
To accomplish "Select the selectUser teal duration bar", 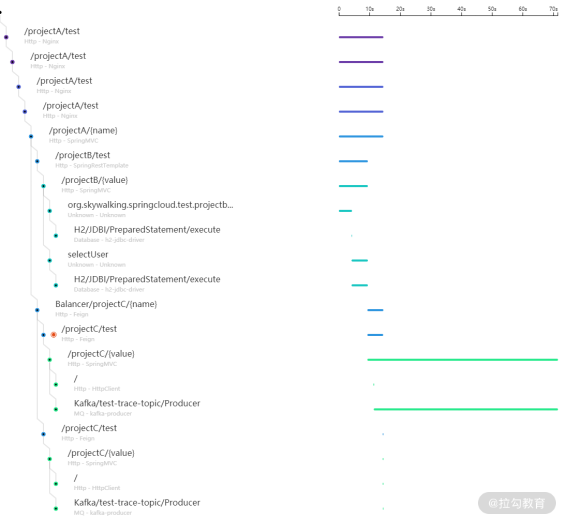I will click(x=360, y=260).
